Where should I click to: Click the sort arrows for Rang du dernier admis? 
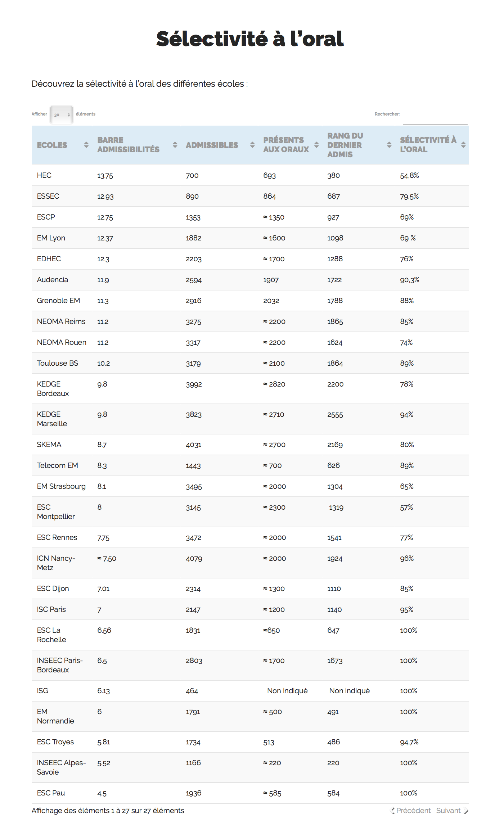tap(389, 145)
